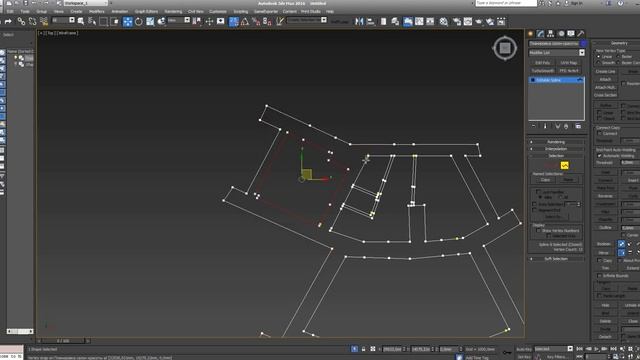Image resolution: width=640 pixels, height=360 pixels.
Task: Toggle the 3D Snaps icon
Action: (x=233, y=21)
